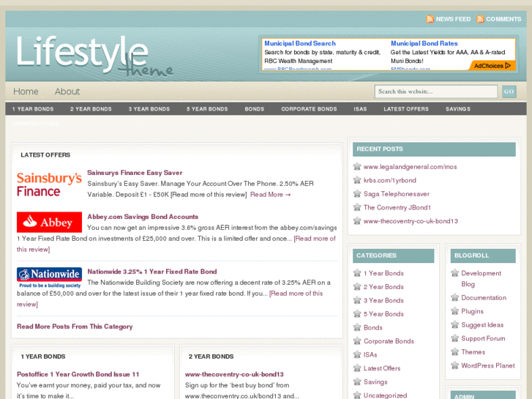Open the Comments feed link
This screenshot has height=399, width=532.
click(x=503, y=19)
